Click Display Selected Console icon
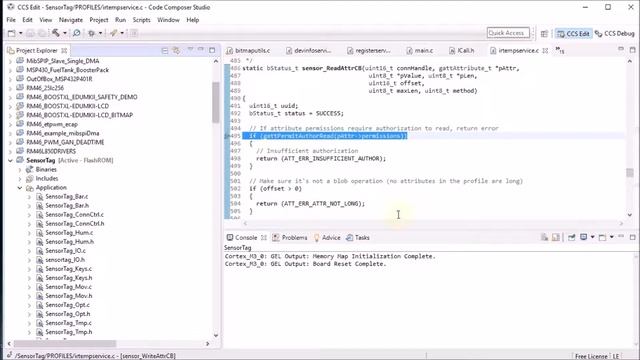640x360 pixels. (583, 238)
